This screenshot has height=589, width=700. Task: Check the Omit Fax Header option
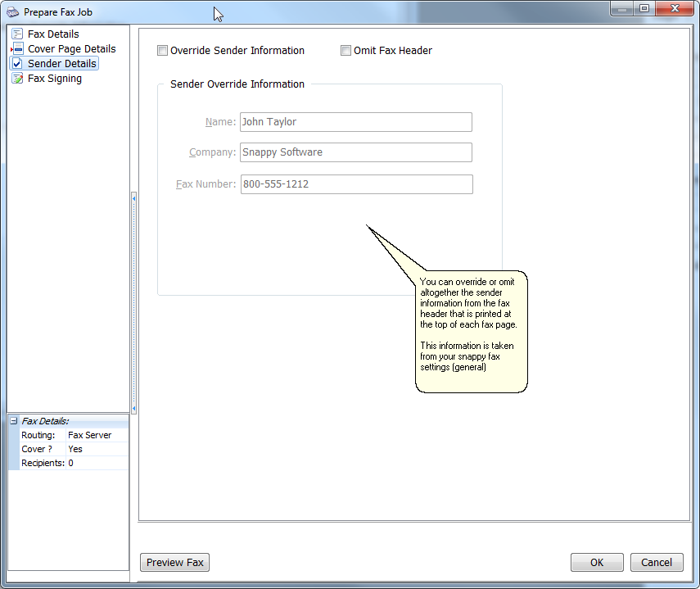tap(345, 51)
